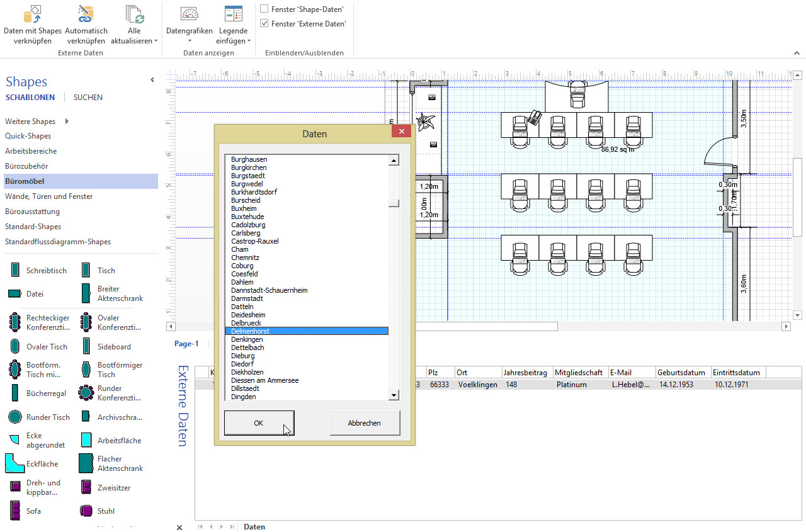Click the Automatisch verknüpfen icon

tap(86, 14)
